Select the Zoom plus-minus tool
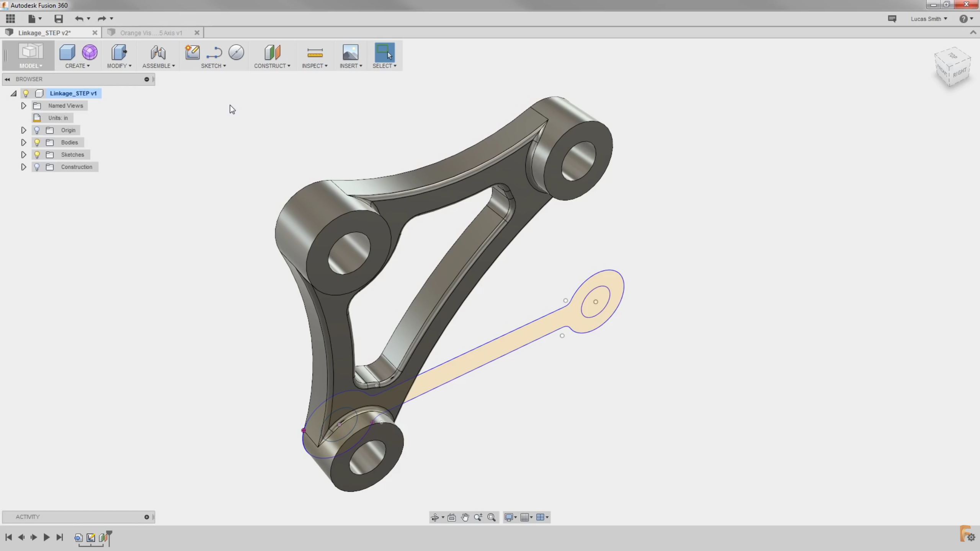 coord(478,517)
